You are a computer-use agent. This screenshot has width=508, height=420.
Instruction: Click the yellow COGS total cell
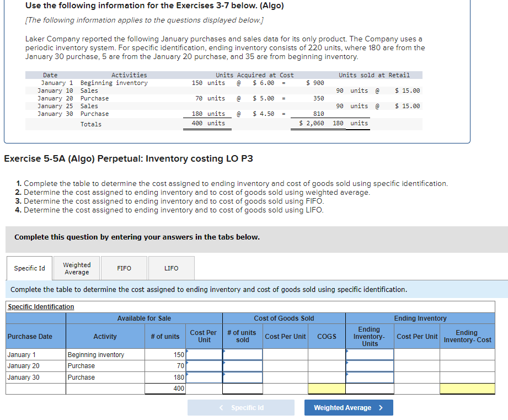point(327,389)
